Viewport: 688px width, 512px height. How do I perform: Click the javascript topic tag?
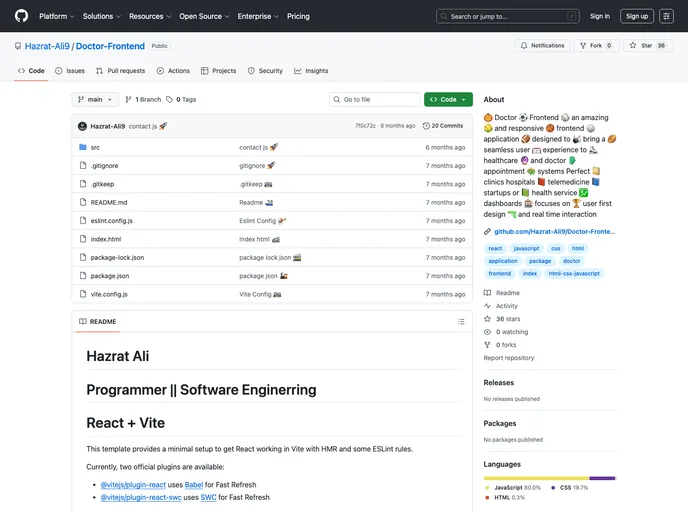(x=527, y=248)
